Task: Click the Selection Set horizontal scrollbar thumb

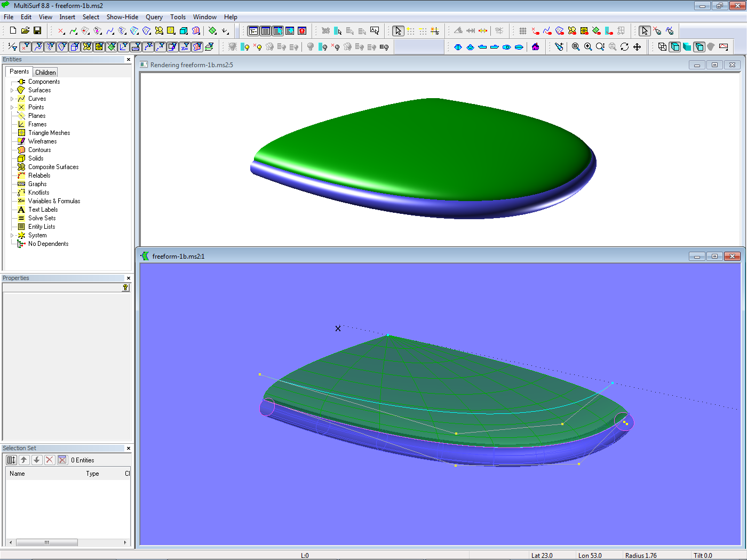Action: [x=46, y=542]
